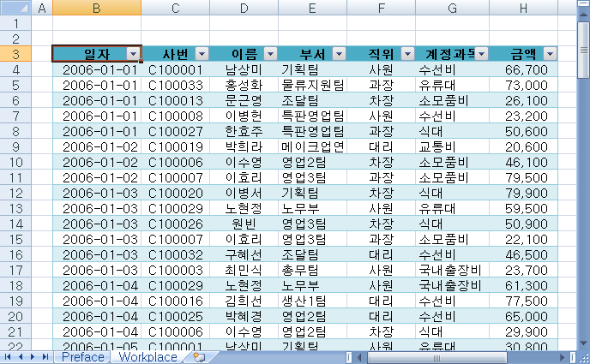Open the 사번 column filter dropdown
Screen dimensions: 590x364
point(202,55)
